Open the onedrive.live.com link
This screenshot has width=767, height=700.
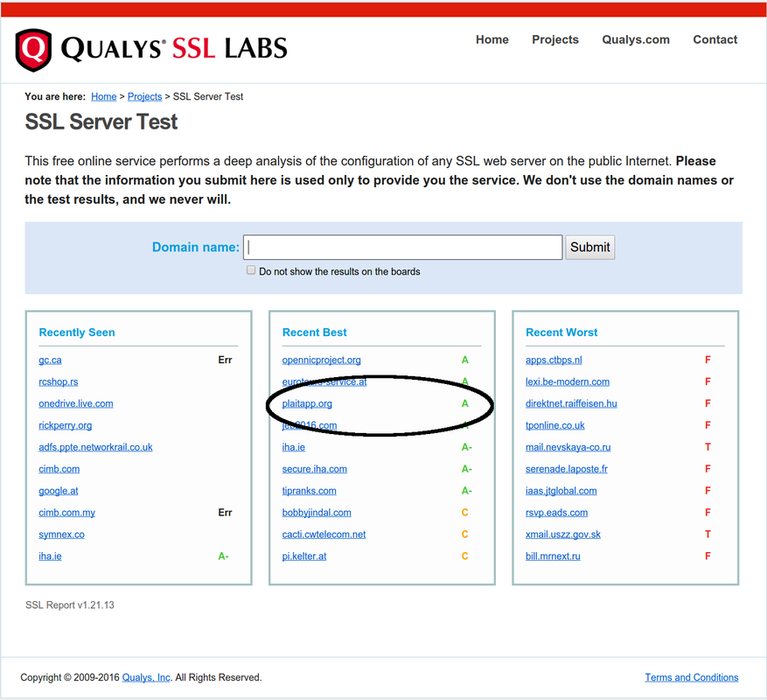pos(76,403)
